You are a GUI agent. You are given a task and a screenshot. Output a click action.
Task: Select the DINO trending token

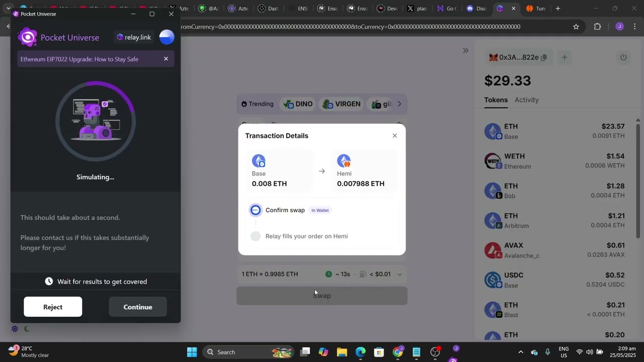298,104
